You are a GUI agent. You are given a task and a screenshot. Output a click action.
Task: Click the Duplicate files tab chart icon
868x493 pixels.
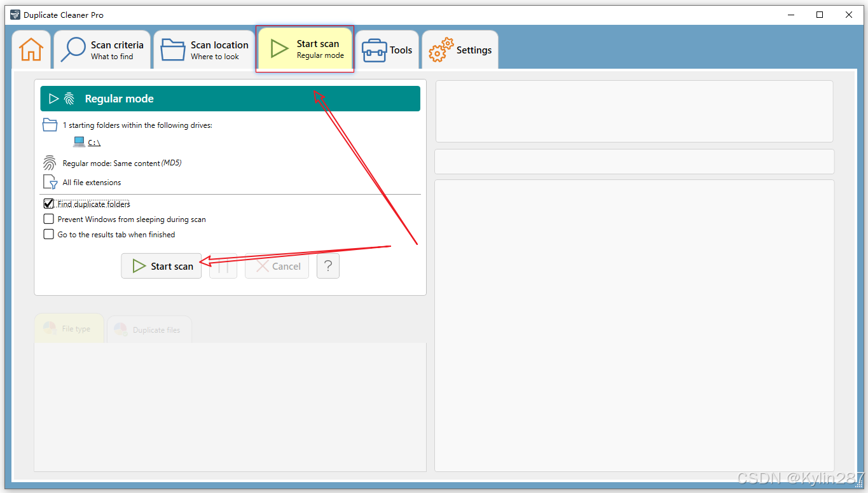120,330
